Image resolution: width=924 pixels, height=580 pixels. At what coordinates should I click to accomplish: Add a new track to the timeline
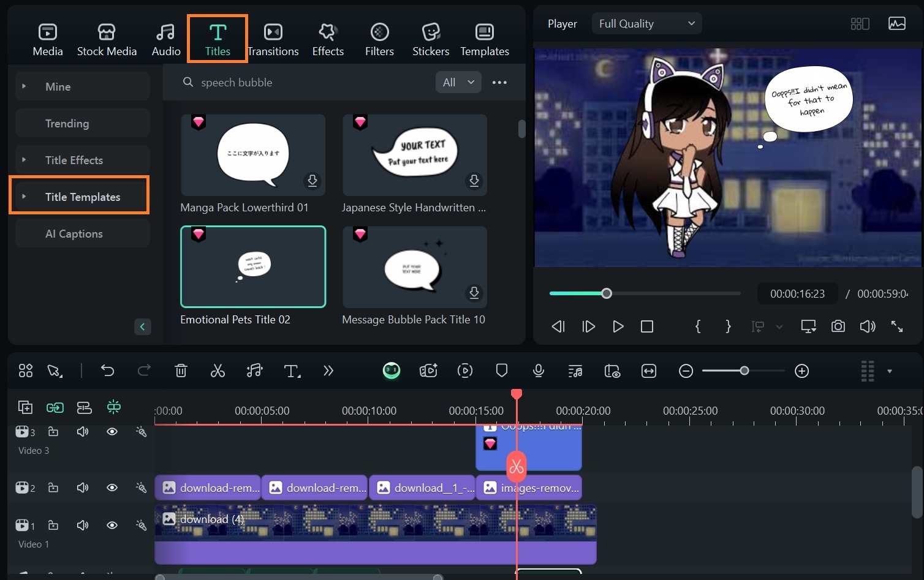[25, 407]
